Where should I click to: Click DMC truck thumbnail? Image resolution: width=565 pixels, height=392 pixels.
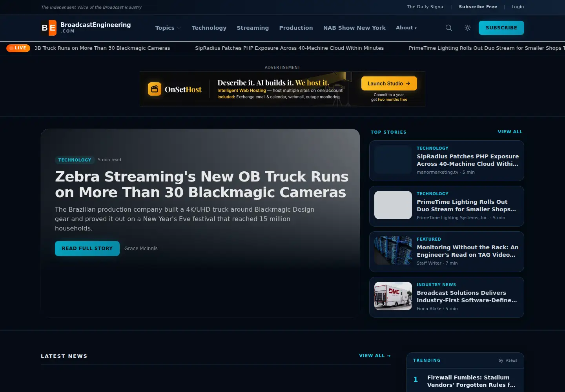(x=393, y=296)
